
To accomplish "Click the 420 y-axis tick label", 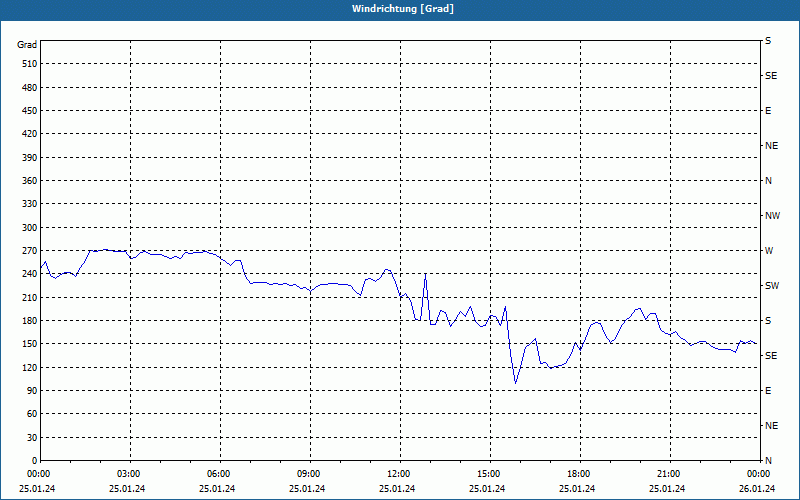I will click(x=30, y=134).
